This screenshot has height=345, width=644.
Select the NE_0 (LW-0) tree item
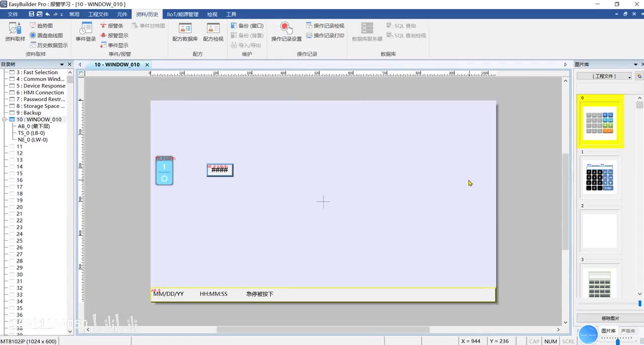click(32, 140)
